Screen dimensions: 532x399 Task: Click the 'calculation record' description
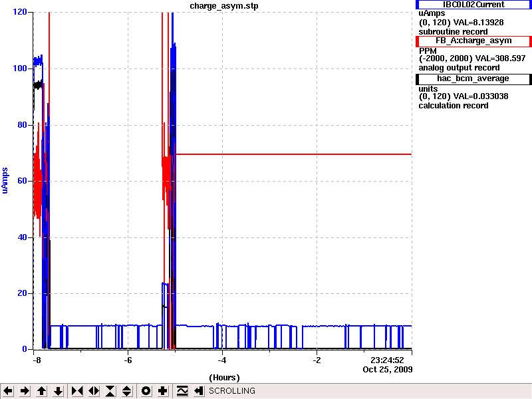[x=454, y=106]
